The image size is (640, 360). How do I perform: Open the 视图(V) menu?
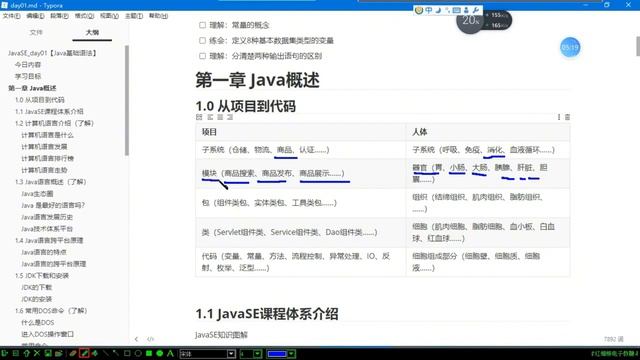tap(109, 16)
